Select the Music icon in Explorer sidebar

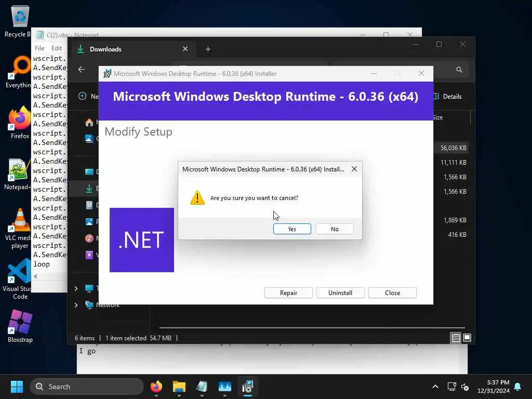[x=89, y=238]
